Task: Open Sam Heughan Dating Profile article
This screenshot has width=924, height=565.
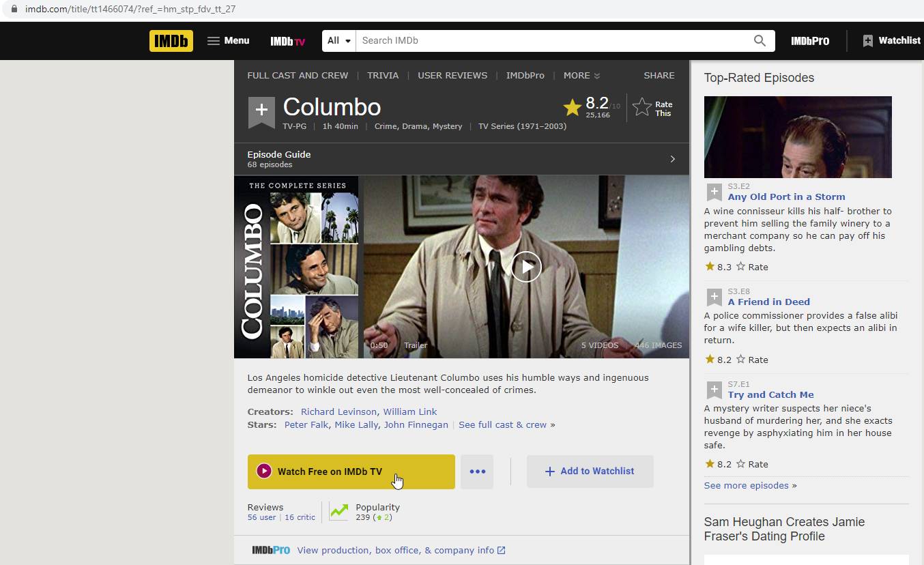Action: pyautogui.click(x=784, y=529)
